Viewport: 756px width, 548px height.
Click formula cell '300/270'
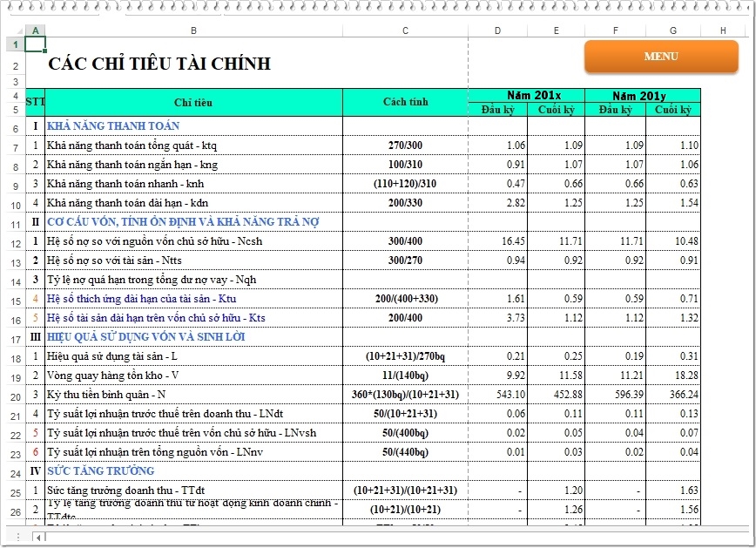click(x=406, y=260)
